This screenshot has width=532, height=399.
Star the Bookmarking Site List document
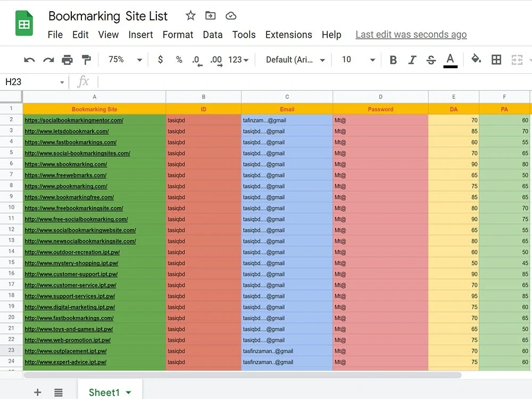tap(190, 15)
